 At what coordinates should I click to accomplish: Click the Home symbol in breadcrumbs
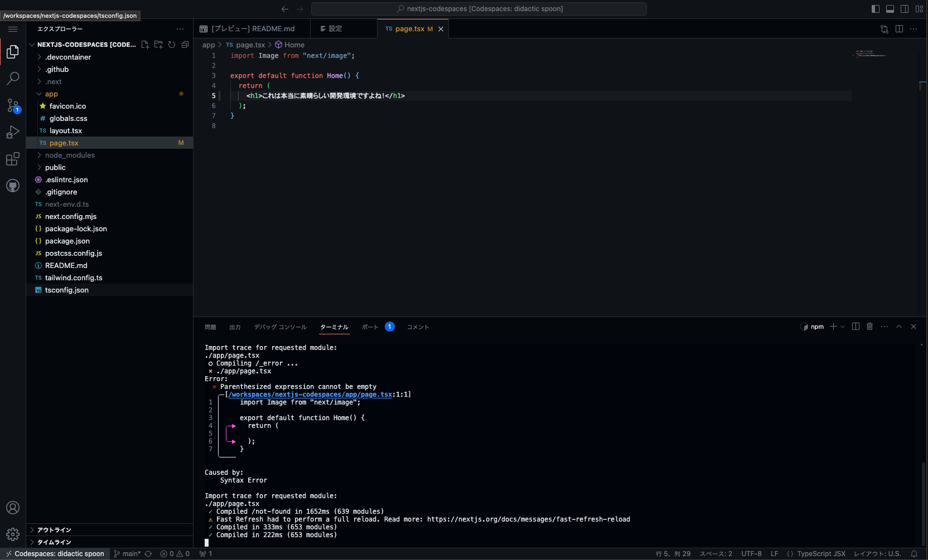(x=290, y=45)
